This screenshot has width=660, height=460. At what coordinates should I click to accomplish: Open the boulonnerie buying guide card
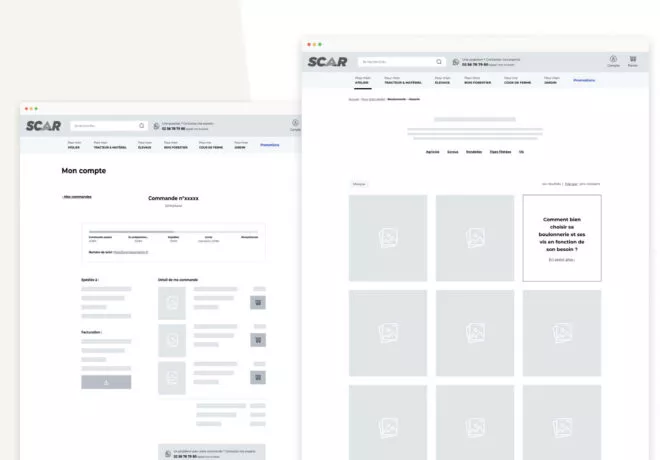pos(561,238)
